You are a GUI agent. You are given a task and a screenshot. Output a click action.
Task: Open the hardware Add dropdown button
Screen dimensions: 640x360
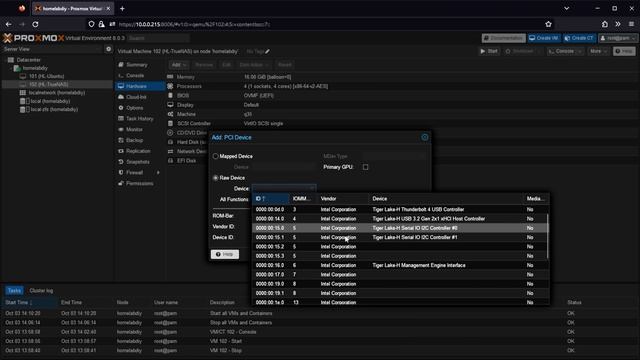click(179, 65)
